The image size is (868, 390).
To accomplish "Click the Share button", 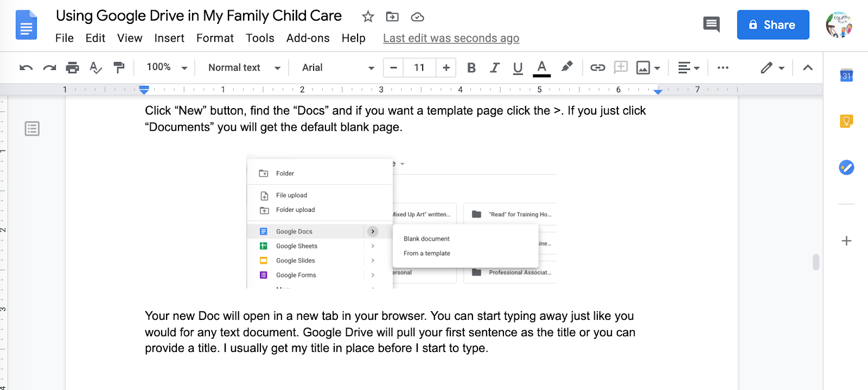I will click(x=773, y=24).
